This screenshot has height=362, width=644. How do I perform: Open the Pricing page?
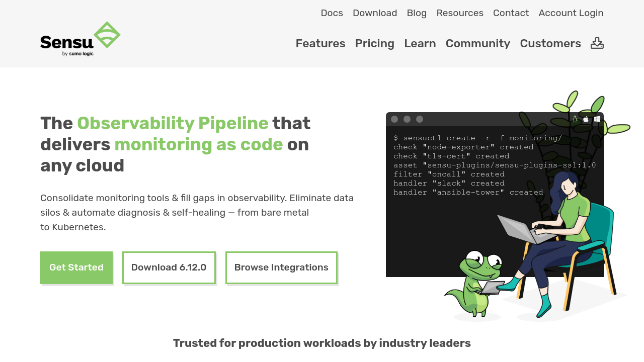[x=374, y=44]
